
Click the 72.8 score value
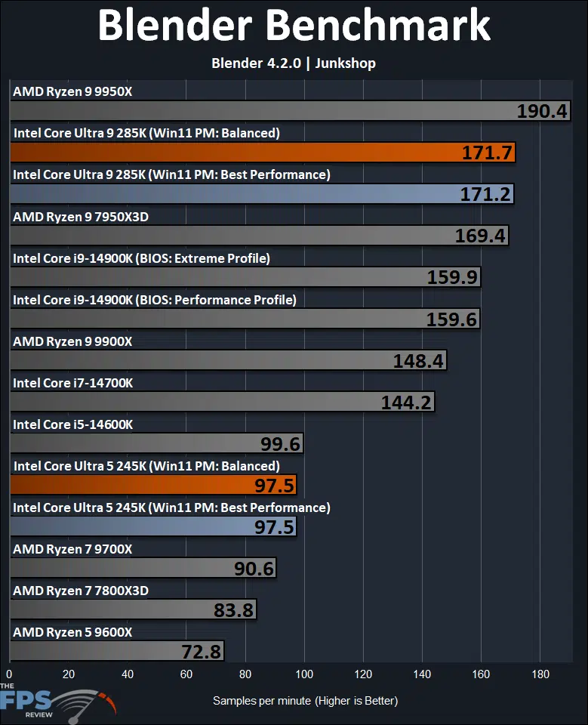[x=202, y=652]
